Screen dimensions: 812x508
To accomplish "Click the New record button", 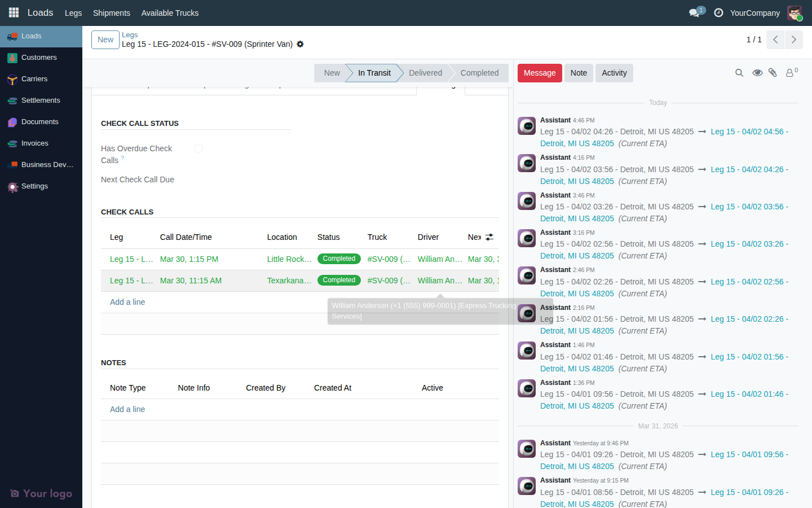I will pos(105,40).
